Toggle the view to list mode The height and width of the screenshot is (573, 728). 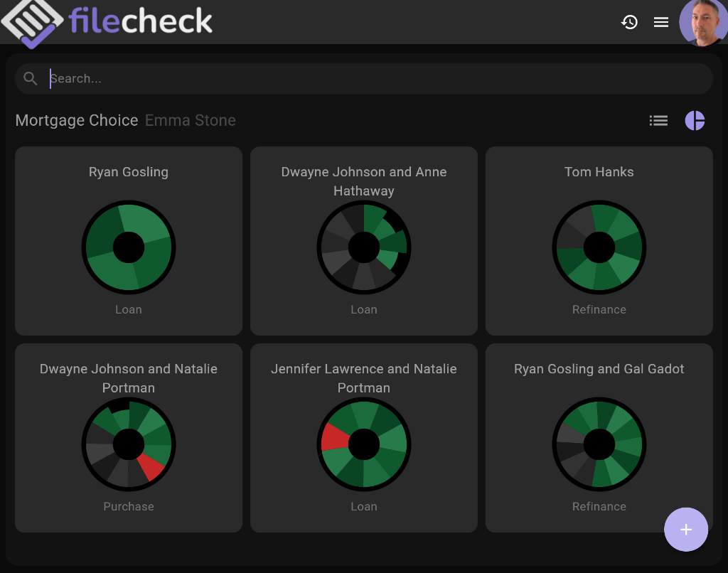click(658, 120)
